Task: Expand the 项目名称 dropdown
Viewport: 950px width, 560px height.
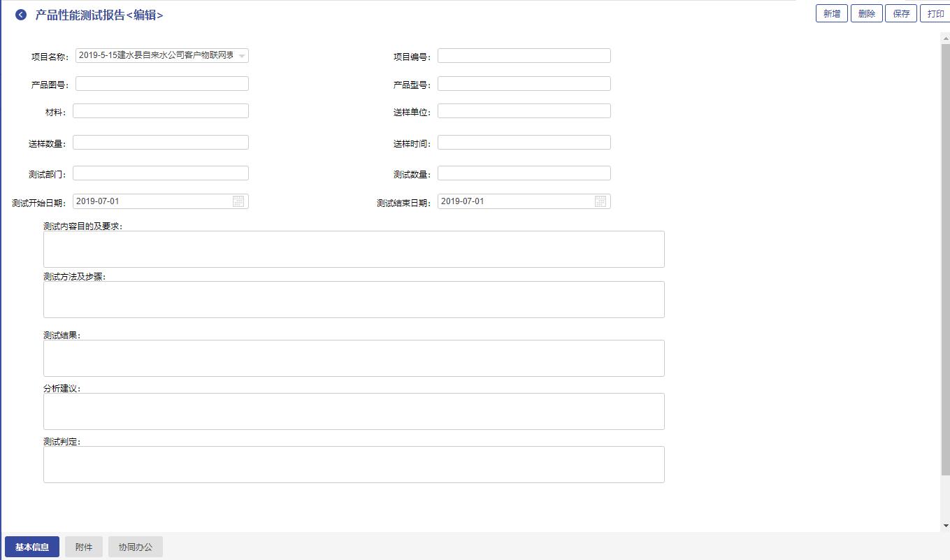Action: (241, 56)
